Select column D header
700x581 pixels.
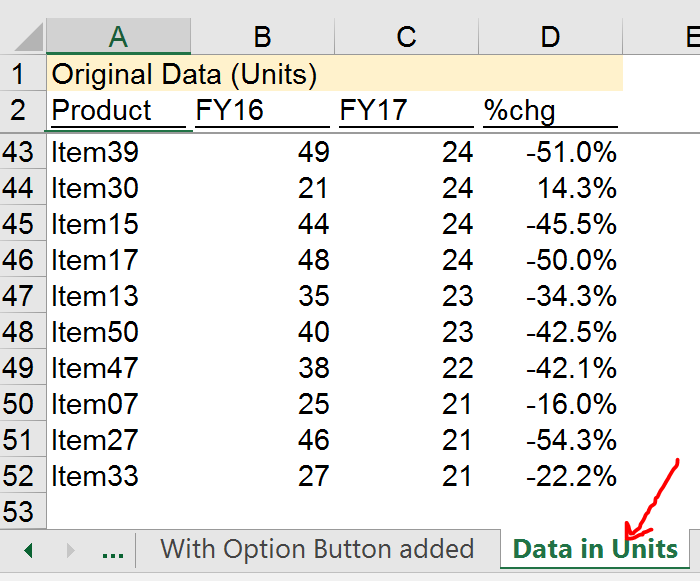[550, 36]
